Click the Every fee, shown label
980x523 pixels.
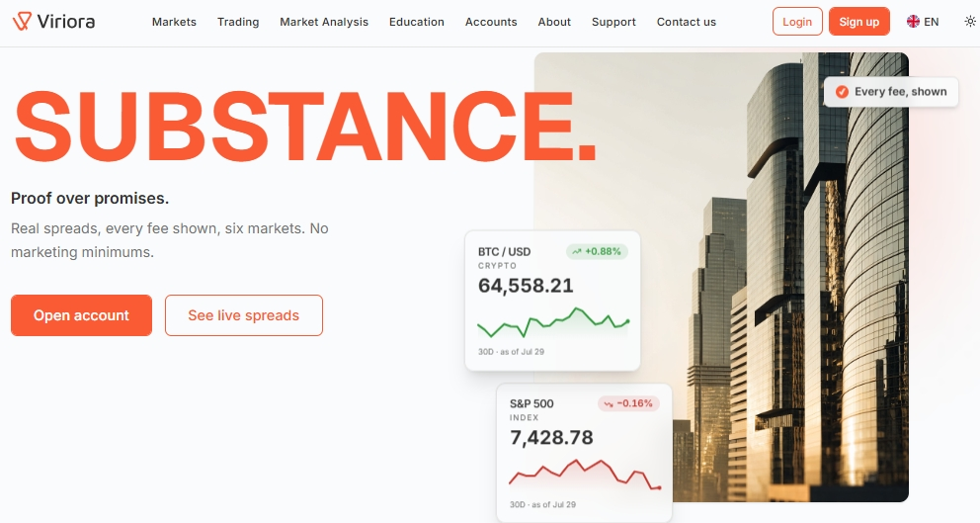(x=901, y=91)
